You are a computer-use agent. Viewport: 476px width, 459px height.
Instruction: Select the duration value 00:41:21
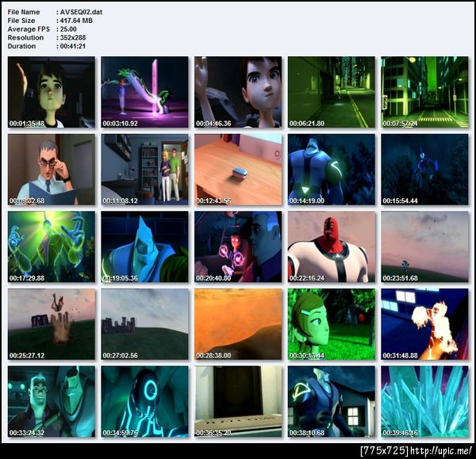point(72,46)
